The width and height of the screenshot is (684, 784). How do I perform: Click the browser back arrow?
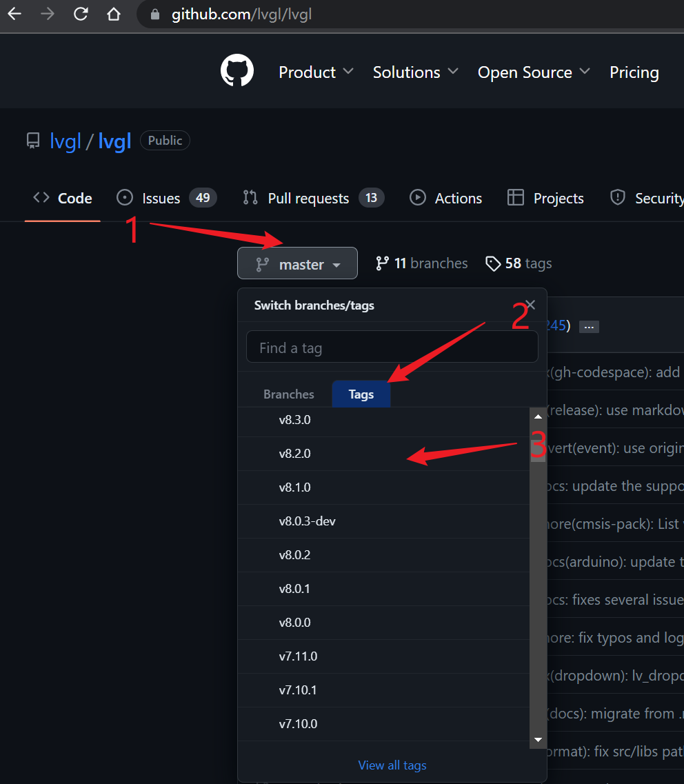click(14, 14)
